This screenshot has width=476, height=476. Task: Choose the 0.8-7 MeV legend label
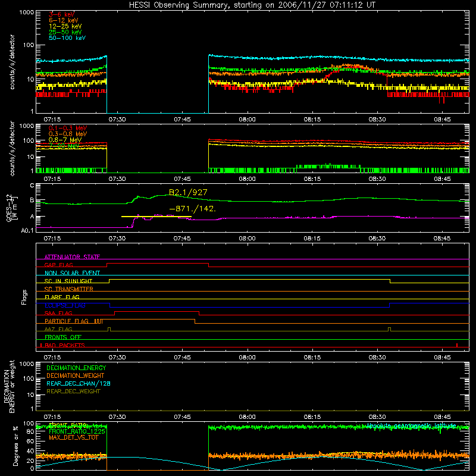(65, 140)
